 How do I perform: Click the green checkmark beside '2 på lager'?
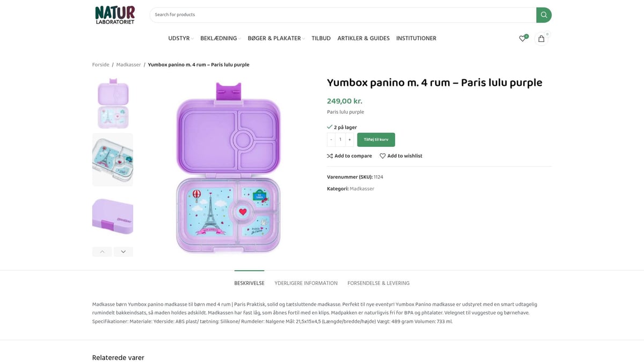pyautogui.click(x=330, y=127)
